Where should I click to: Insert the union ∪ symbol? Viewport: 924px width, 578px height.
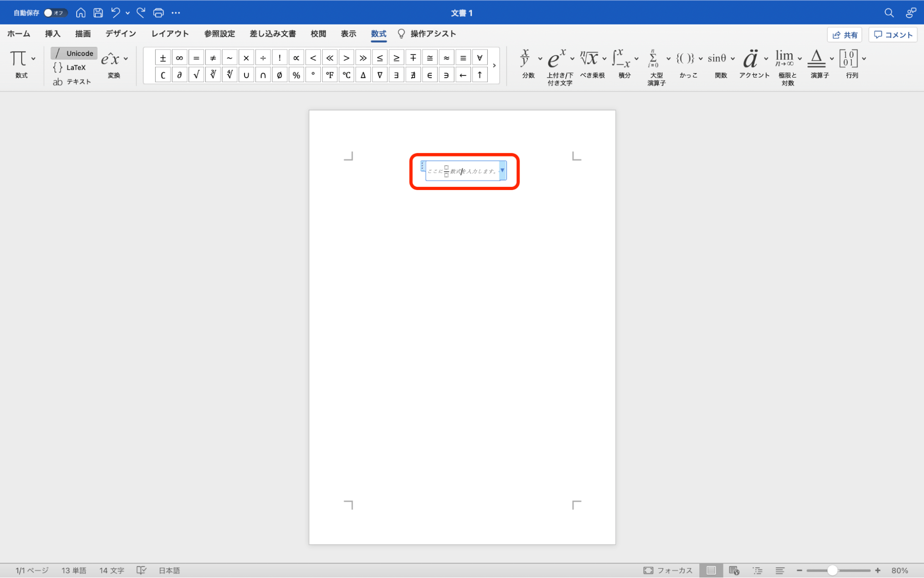click(246, 75)
